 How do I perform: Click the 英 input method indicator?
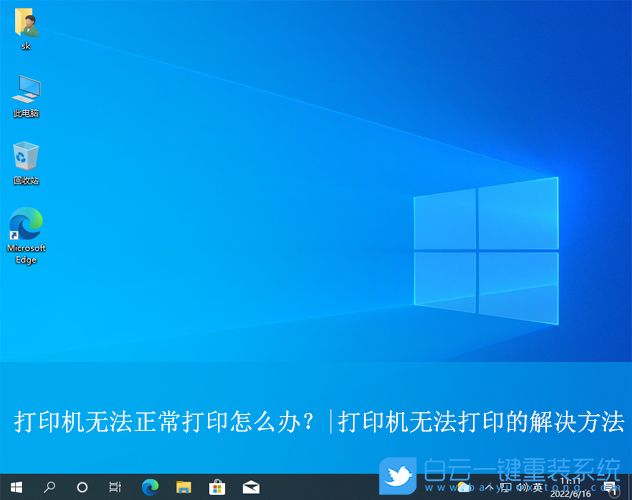[536, 487]
